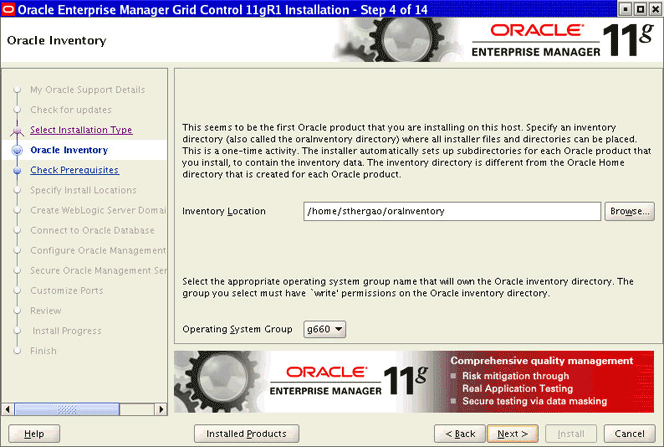Click the Operating System Group label
664x447 pixels.
tap(237, 329)
